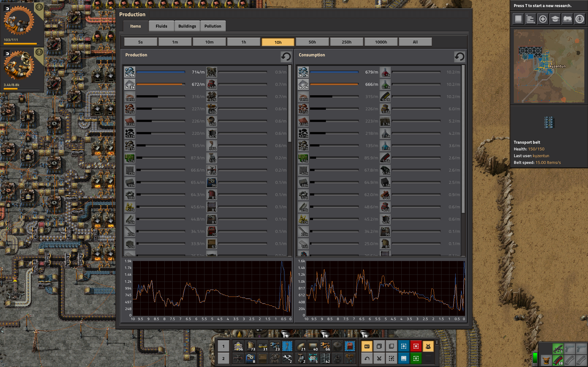Click the 666/m consumption bar
Image resolution: width=588 pixels, height=367 pixels.
pyautogui.click(x=334, y=84)
